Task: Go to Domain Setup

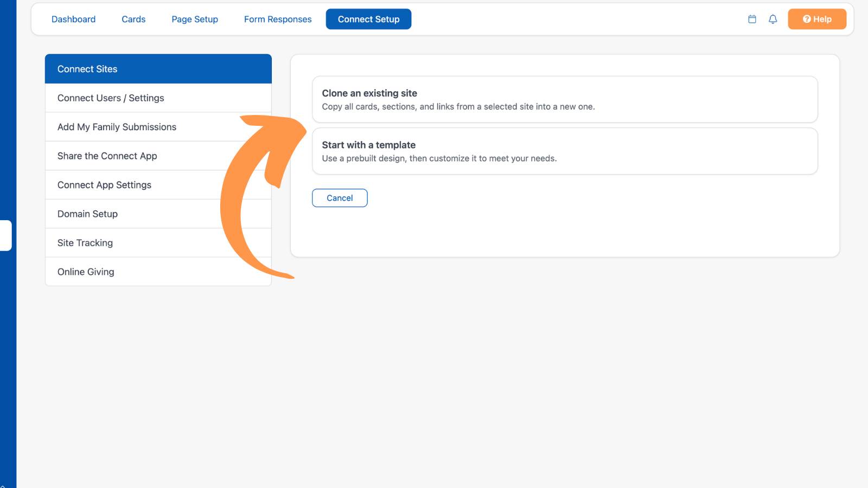Action: (158, 214)
